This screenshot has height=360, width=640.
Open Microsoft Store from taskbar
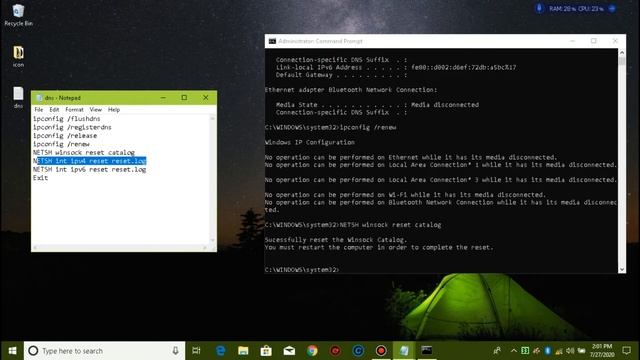pos(266,351)
